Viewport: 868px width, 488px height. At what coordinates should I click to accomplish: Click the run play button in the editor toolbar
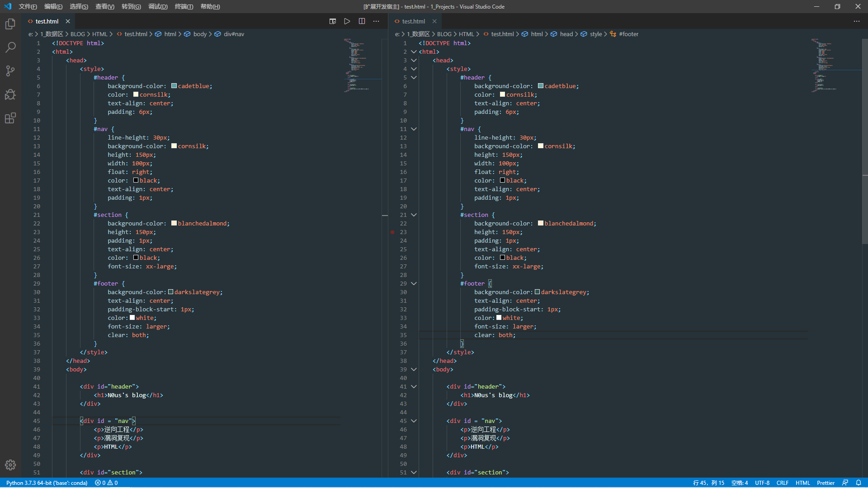click(x=347, y=21)
